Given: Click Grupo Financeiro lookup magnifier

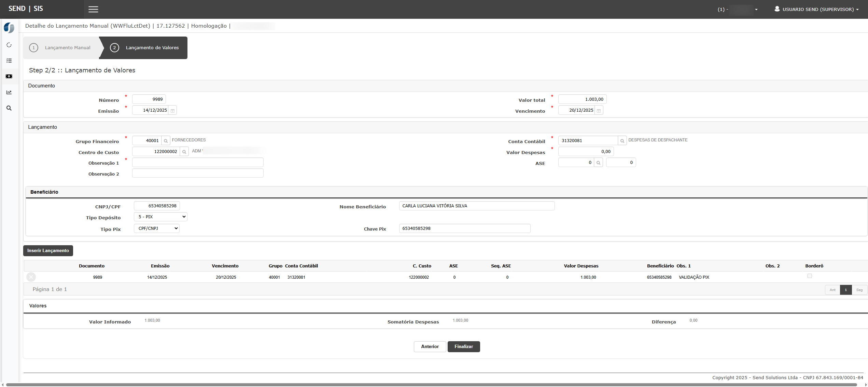Looking at the screenshot, I should tap(166, 141).
